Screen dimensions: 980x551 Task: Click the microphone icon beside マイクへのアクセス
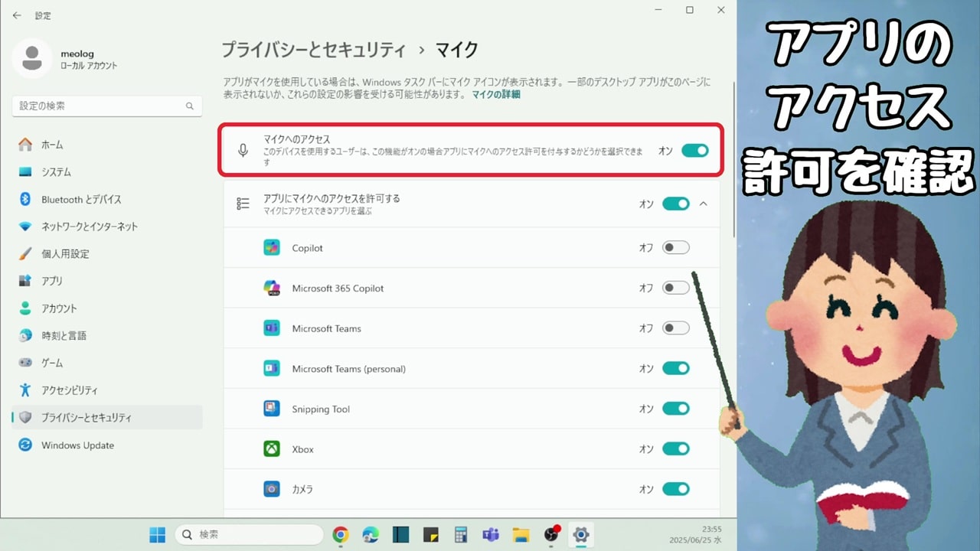click(243, 151)
